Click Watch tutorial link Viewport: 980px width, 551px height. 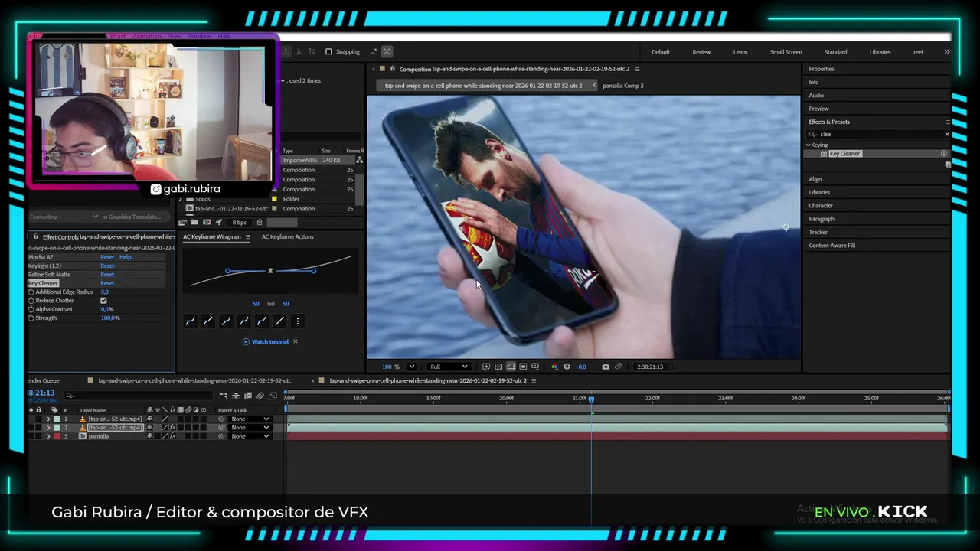[270, 342]
